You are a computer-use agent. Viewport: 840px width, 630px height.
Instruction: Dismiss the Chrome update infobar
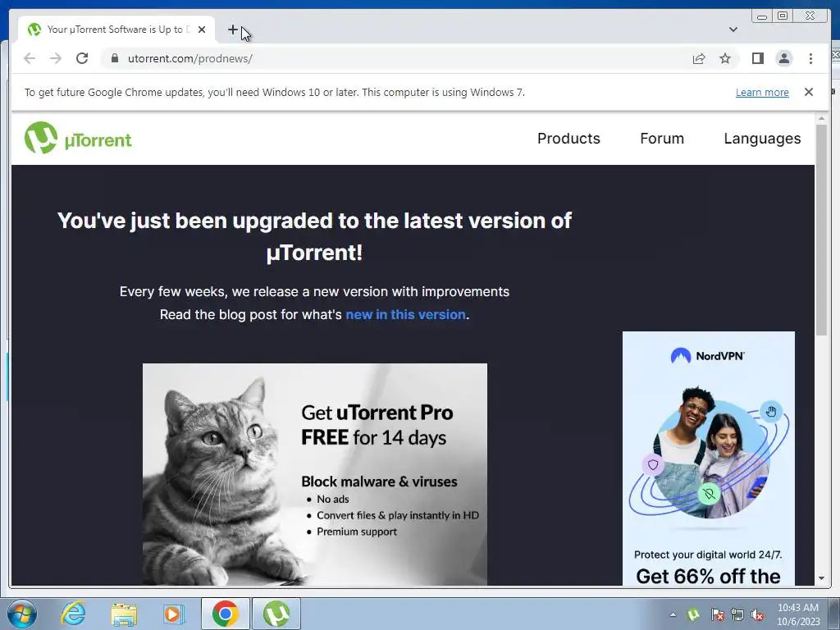(x=809, y=92)
